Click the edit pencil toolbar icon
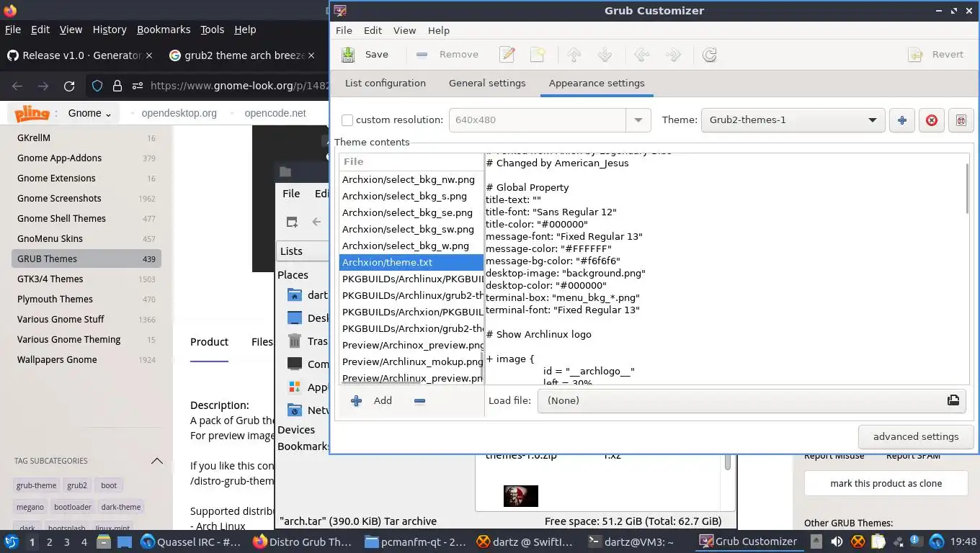980x553 pixels. (507, 55)
